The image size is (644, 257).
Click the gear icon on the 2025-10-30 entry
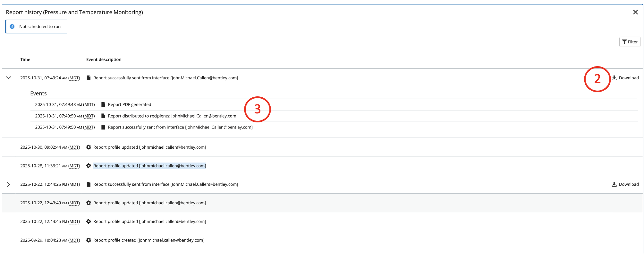[x=89, y=147]
